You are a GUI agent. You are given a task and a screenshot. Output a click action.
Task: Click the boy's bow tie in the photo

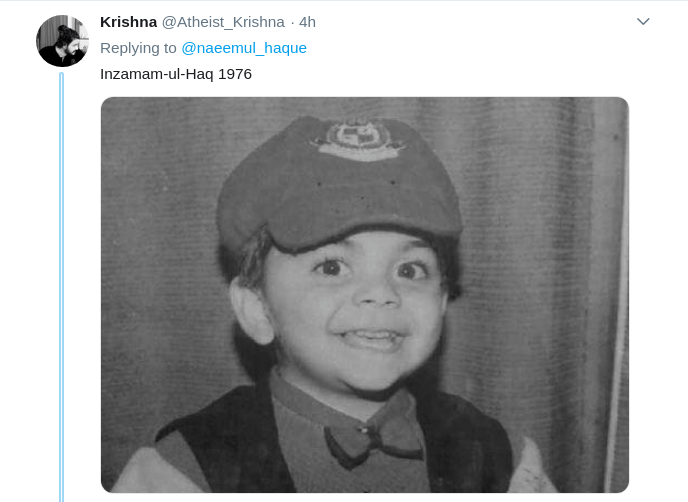[373, 439]
